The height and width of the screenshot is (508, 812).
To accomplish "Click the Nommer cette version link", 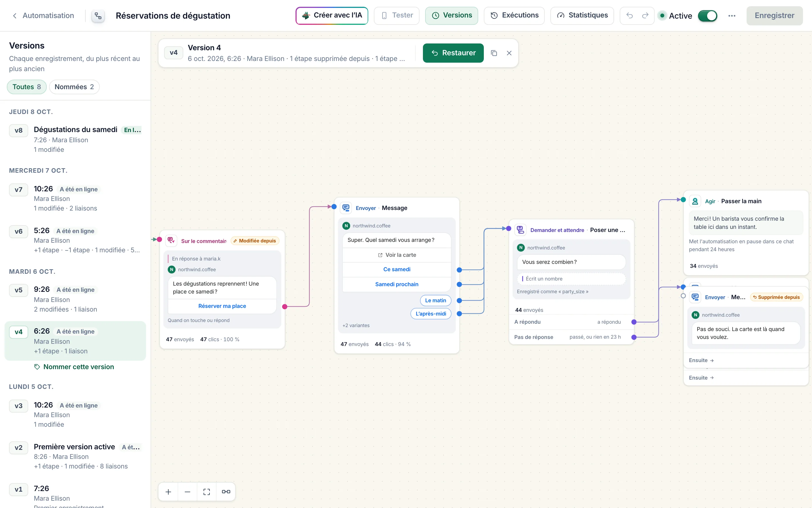I will [x=78, y=367].
